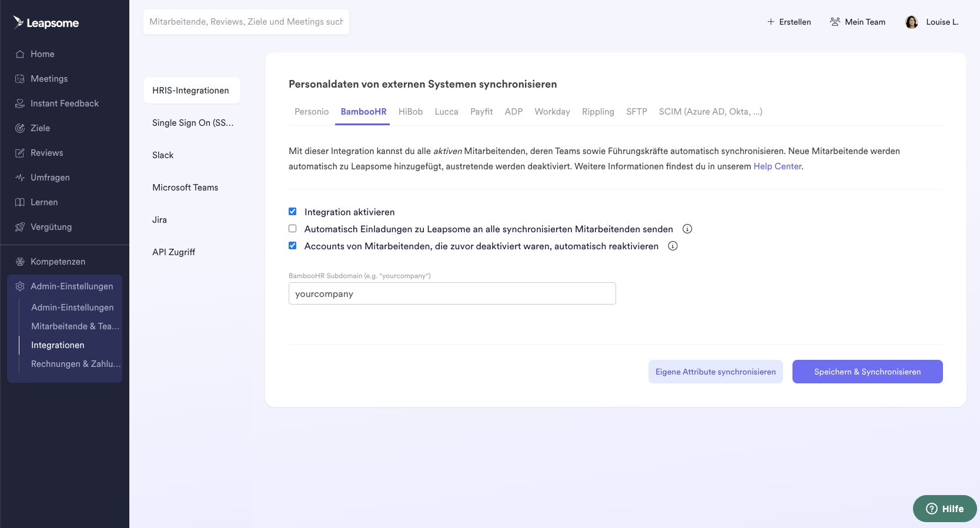Click Eigene Attribute synchronisieren button
The width and height of the screenshot is (980, 528).
click(715, 372)
